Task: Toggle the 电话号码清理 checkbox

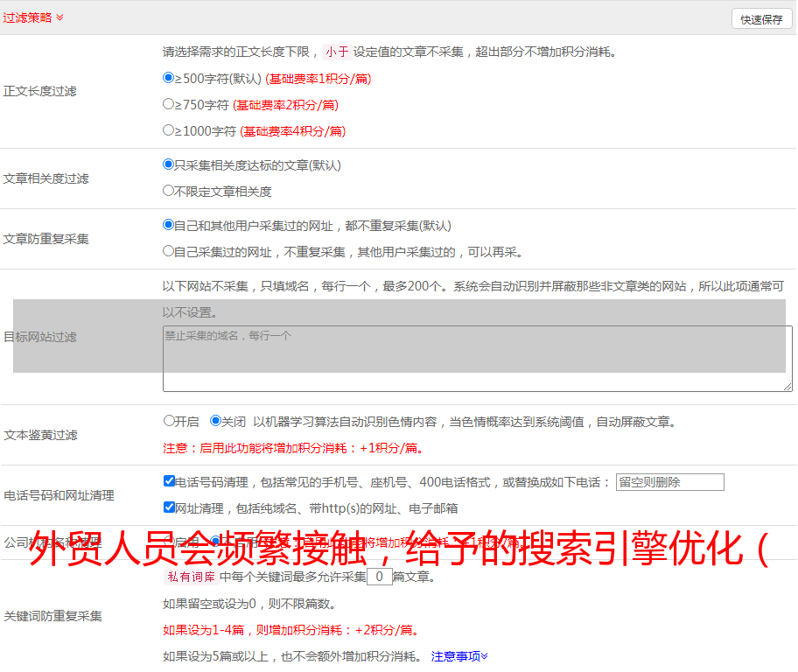Action: point(169,481)
